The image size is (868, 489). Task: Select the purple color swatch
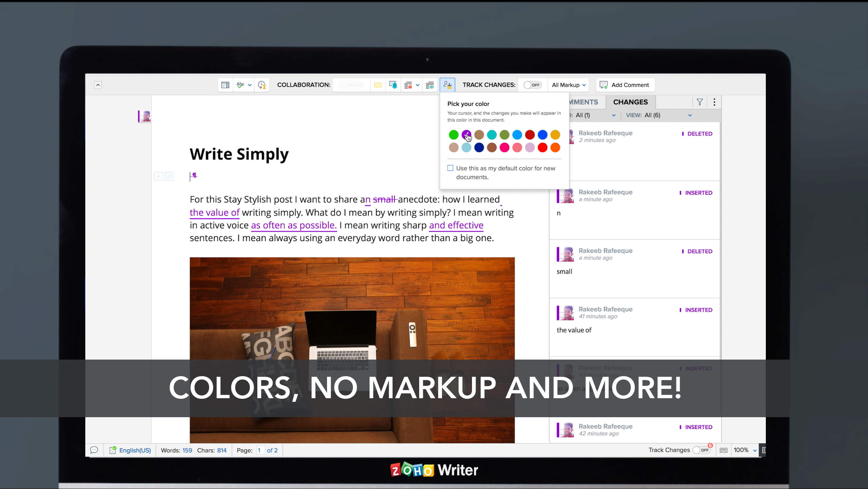coord(466,134)
